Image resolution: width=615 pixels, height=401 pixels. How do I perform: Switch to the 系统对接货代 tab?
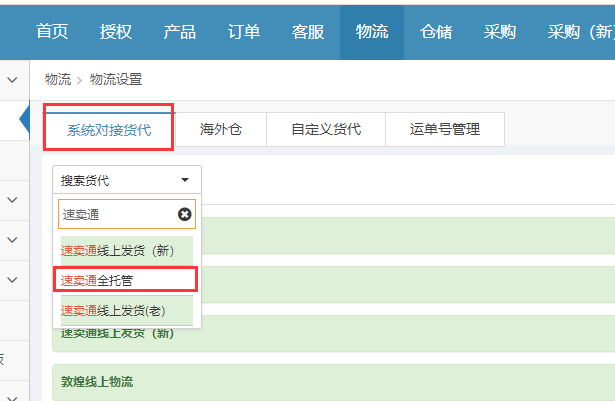coord(109,129)
